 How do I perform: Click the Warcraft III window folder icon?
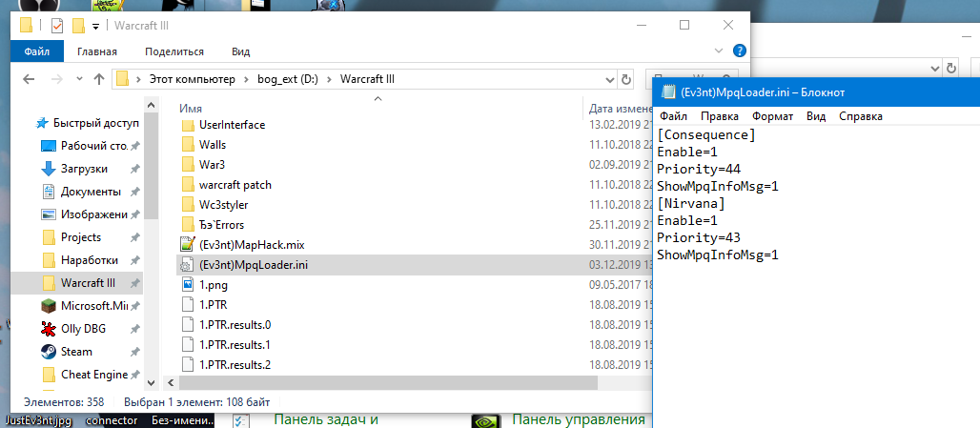[26, 26]
